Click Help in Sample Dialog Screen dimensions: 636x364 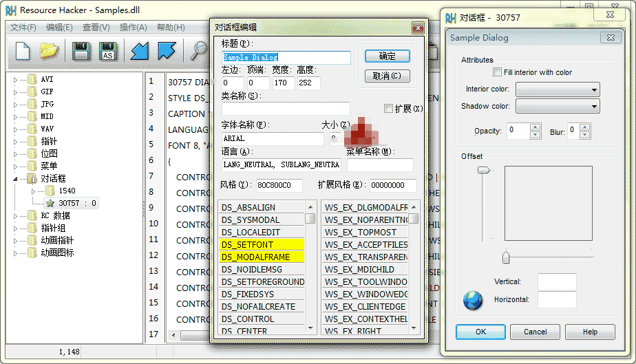[x=590, y=332]
